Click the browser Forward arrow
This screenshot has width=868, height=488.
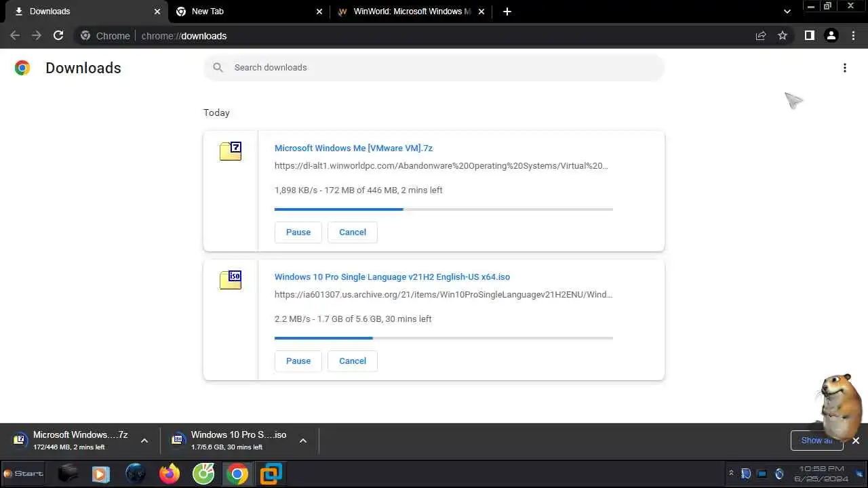[x=37, y=35]
